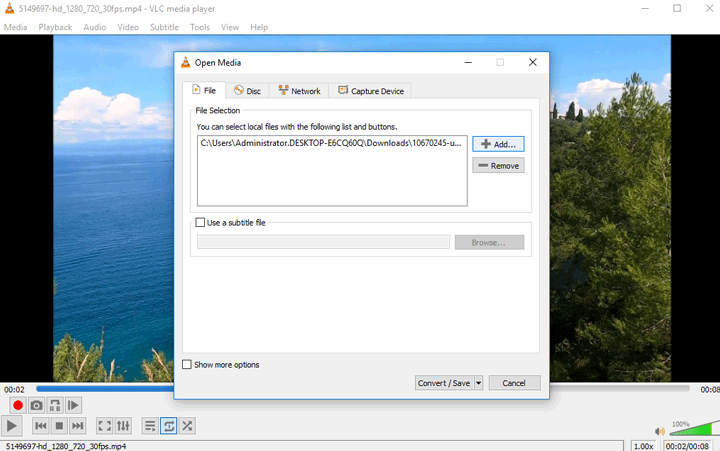The image size is (720, 451).
Task: Click the 1.00x playback speed indicator
Action: pos(643,446)
